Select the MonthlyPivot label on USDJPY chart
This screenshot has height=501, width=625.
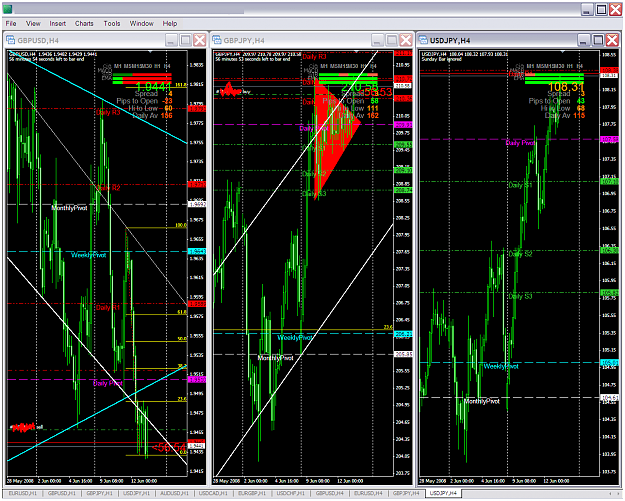coord(482,401)
